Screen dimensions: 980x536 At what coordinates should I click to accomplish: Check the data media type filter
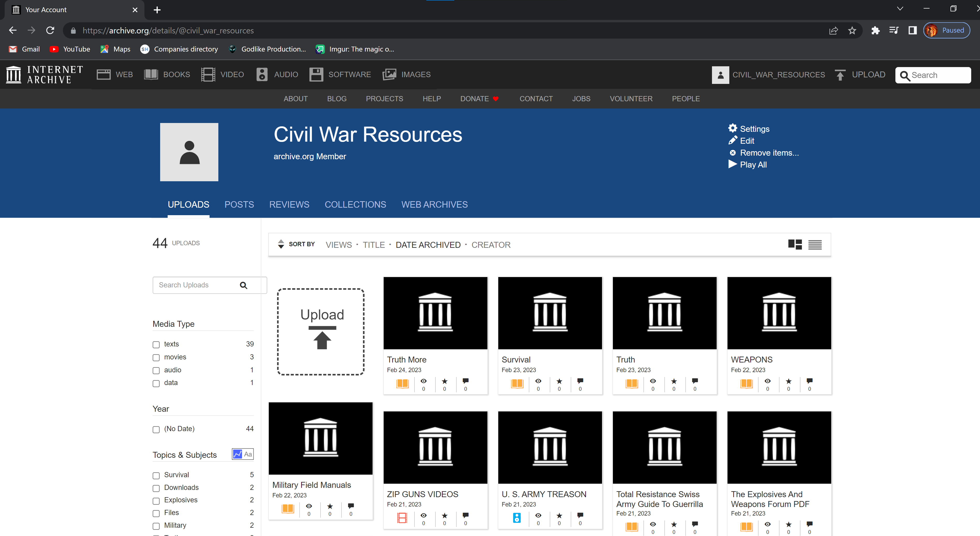point(156,383)
